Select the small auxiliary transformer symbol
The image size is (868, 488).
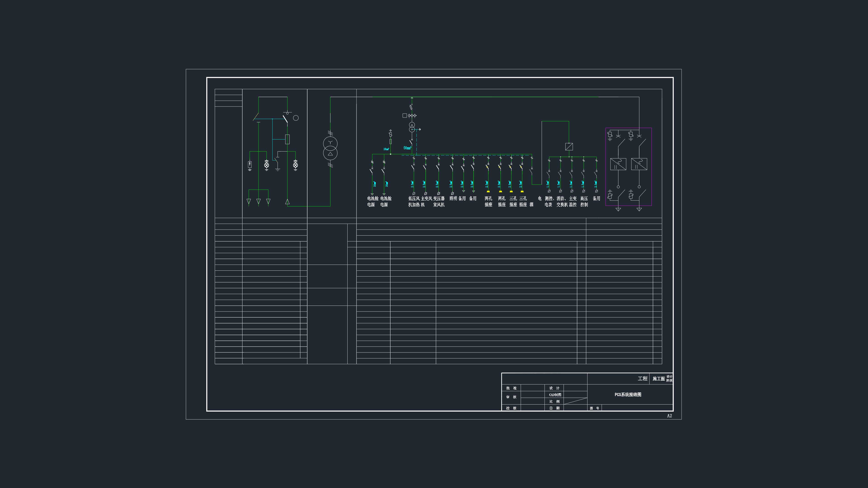tap(412, 127)
